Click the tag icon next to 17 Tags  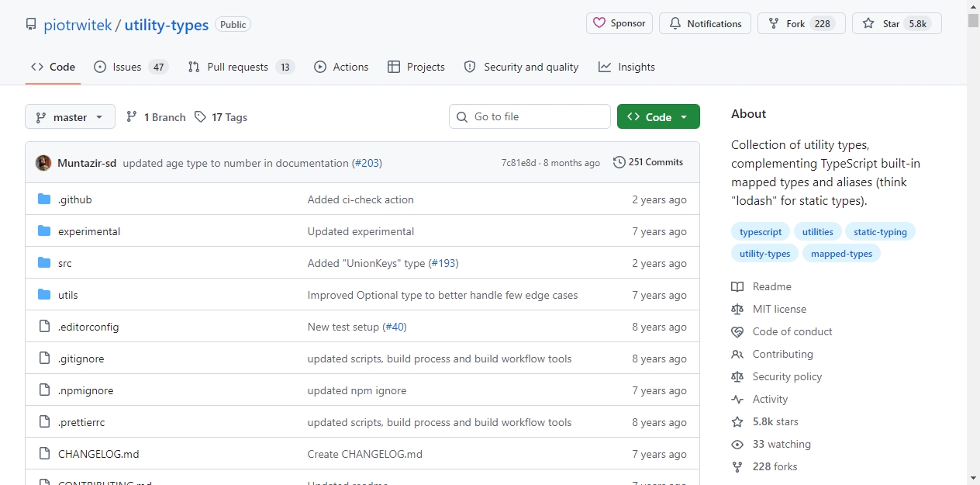coord(201,117)
